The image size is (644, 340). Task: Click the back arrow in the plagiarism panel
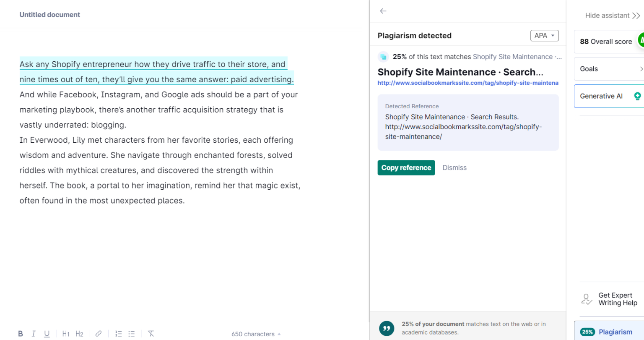(x=383, y=11)
